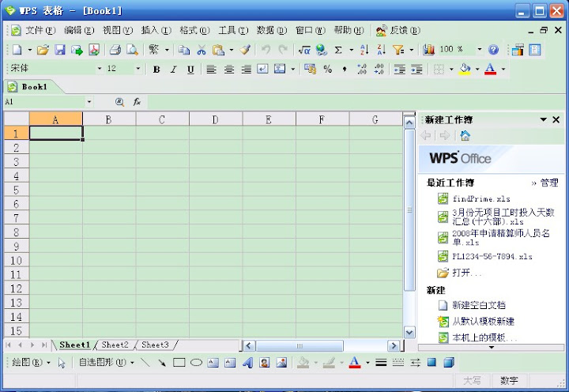The width and height of the screenshot is (569, 392).
Task: Open help with the question mark icon
Action: tap(493, 50)
